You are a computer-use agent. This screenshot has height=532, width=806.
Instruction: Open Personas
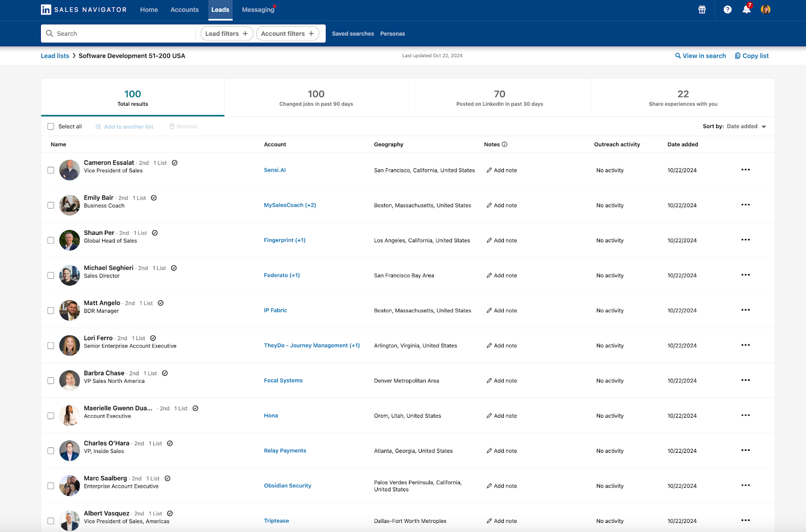point(392,34)
